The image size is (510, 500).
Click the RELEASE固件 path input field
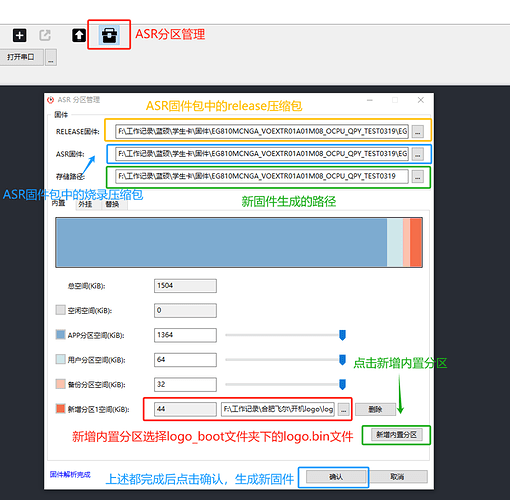point(262,131)
